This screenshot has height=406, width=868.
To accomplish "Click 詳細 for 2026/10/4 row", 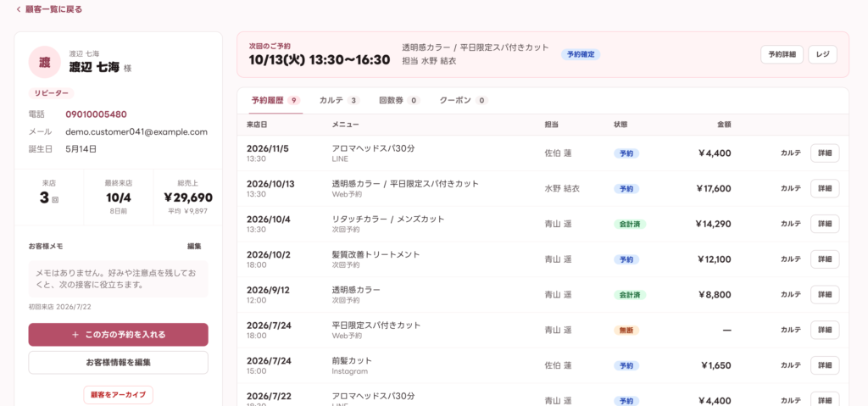I will tap(825, 224).
